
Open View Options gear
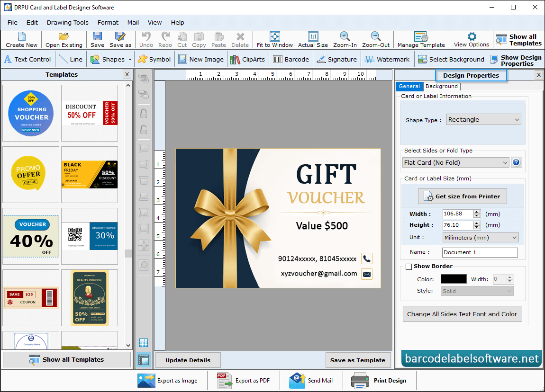(472, 40)
